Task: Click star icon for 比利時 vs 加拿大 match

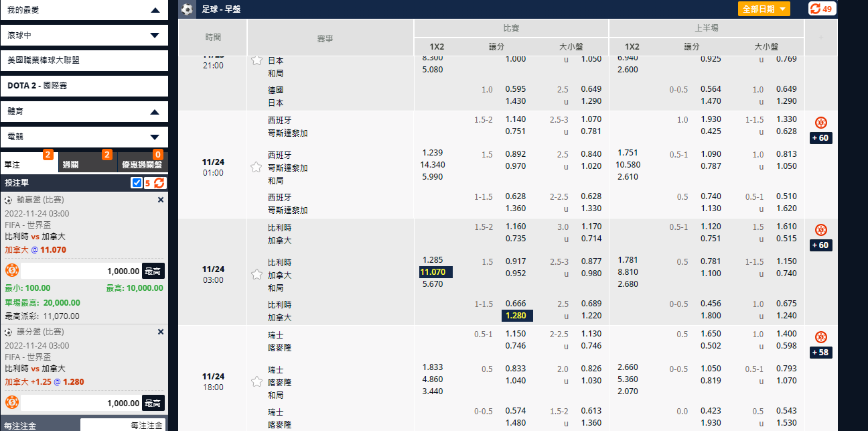Action: click(x=256, y=274)
